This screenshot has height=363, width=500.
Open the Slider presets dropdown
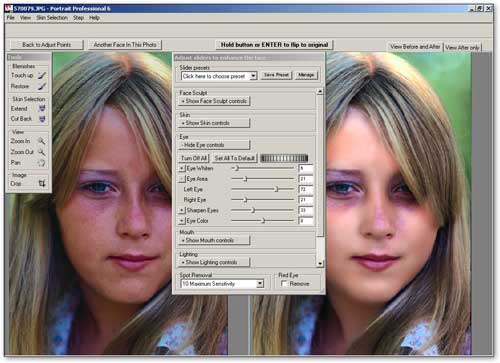tap(219, 76)
